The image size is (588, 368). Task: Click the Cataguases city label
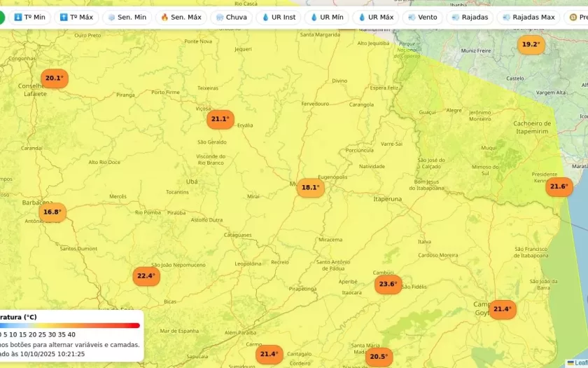[238, 235]
